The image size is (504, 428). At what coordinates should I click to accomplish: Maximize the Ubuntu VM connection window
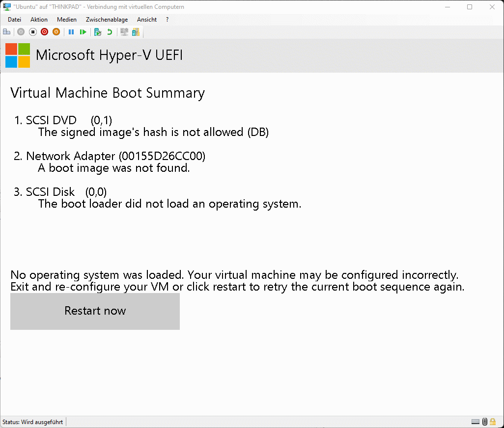click(470, 7)
